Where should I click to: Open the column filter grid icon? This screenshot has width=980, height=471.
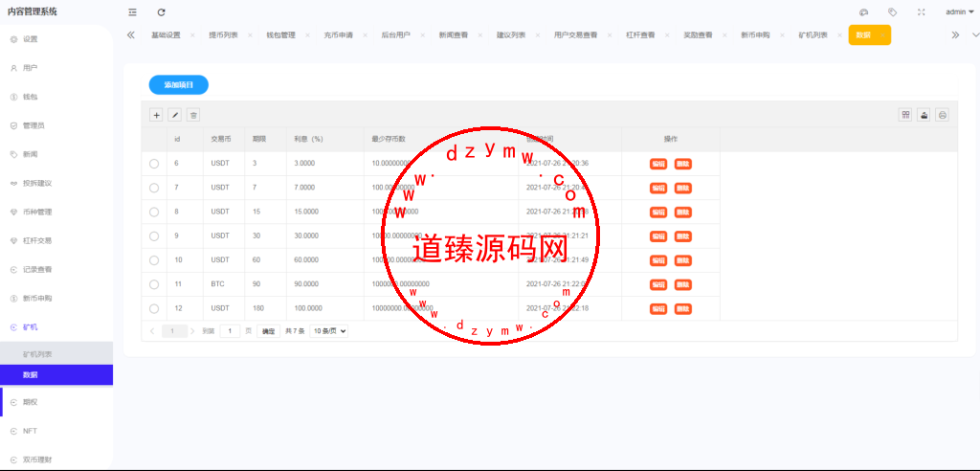point(905,115)
